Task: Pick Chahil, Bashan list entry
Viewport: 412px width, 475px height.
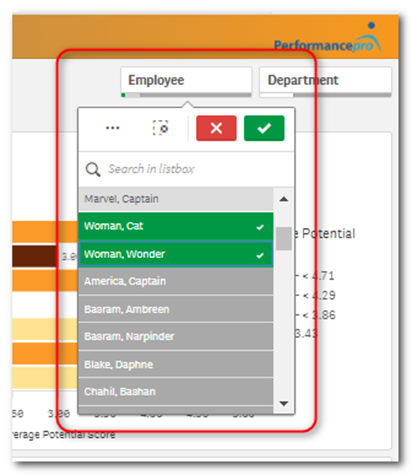Action: pos(176,392)
